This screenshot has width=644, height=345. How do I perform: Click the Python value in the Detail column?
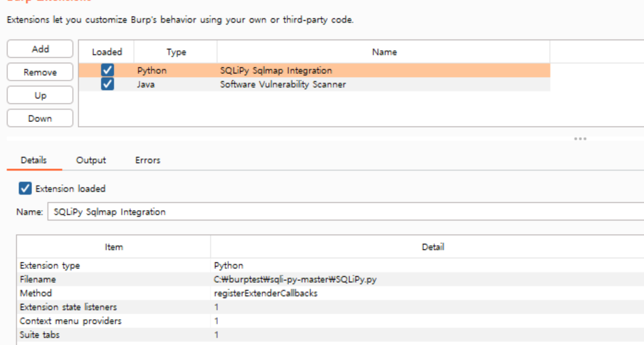(x=229, y=266)
